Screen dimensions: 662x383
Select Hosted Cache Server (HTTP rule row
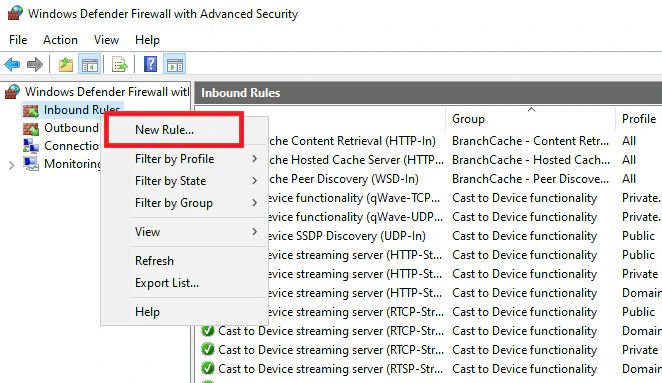tap(464, 160)
